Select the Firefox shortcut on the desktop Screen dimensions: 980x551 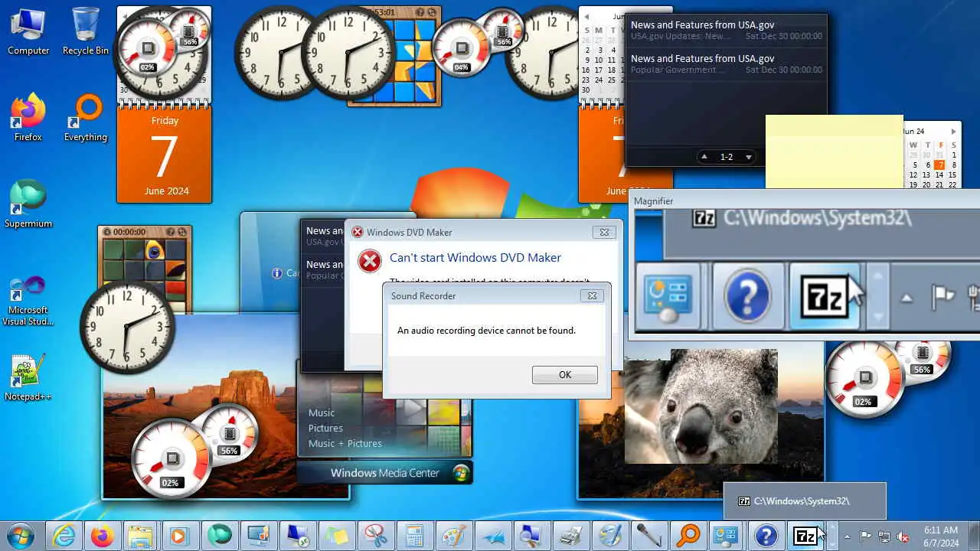pos(28,118)
